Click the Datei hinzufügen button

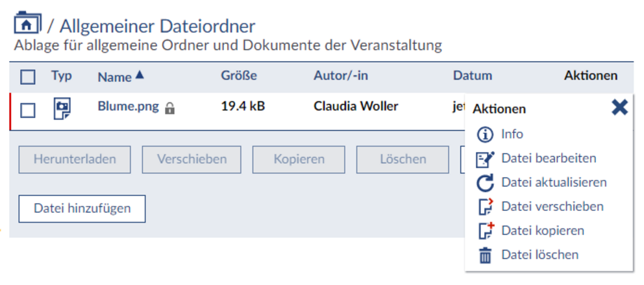click(82, 208)
